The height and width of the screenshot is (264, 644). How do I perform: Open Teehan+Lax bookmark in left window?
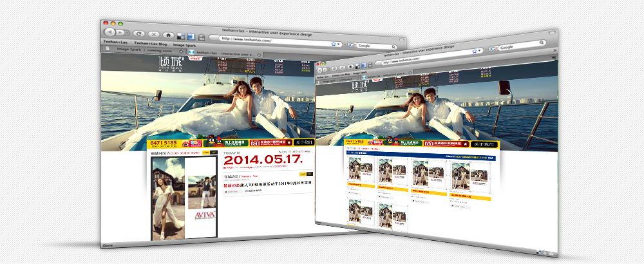[115, 42]
